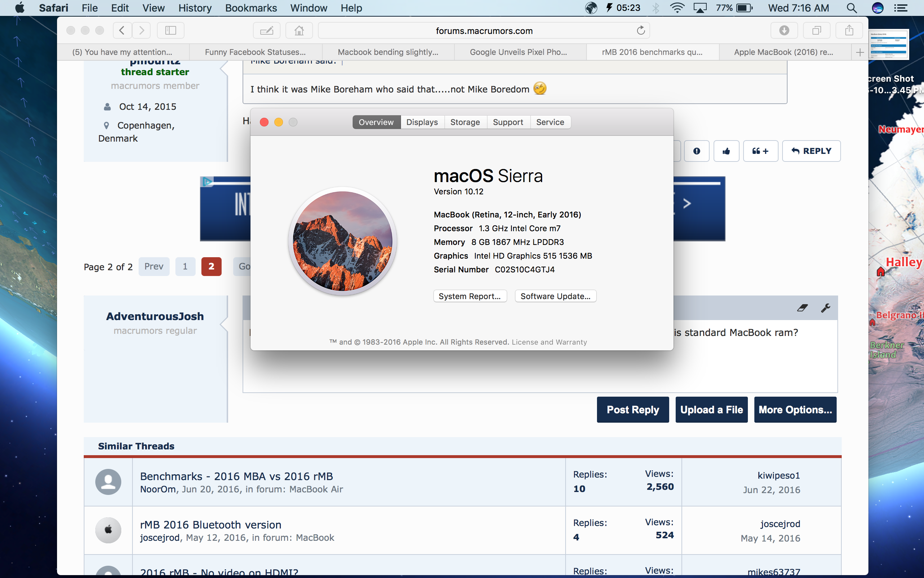Viewport: 924px width, 578px height.
Task: Switch to the Service tab
Action: point(550,122)
